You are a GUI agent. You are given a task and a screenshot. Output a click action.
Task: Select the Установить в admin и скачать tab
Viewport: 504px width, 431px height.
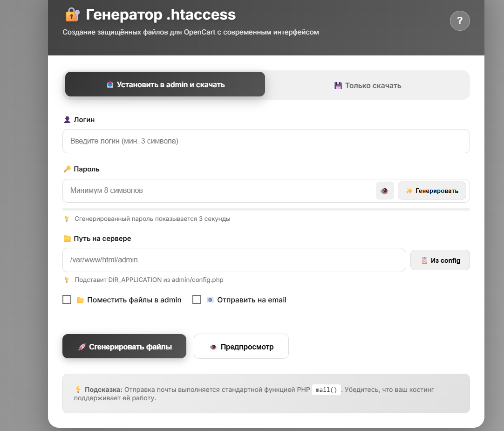pos(165,84)
